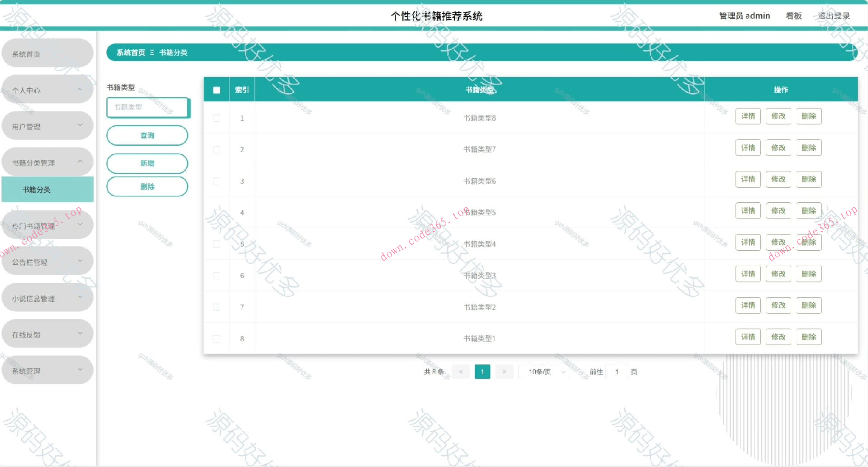Expand the 个人中心 sidebar section

[47, 89]
